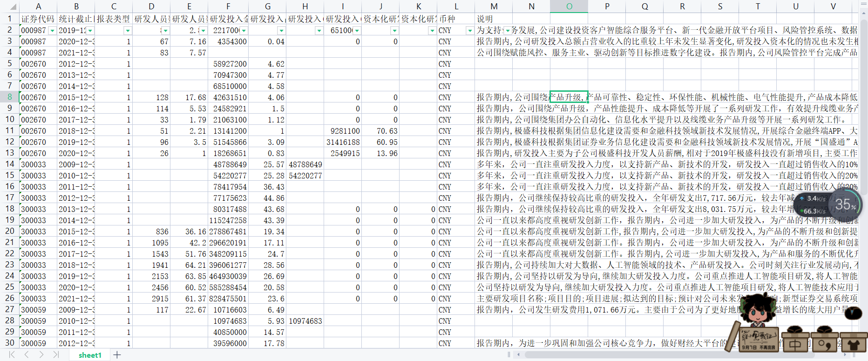Click the selected cell O8
The width and height of the screenshot is (868, 361).
click(569, 97)
